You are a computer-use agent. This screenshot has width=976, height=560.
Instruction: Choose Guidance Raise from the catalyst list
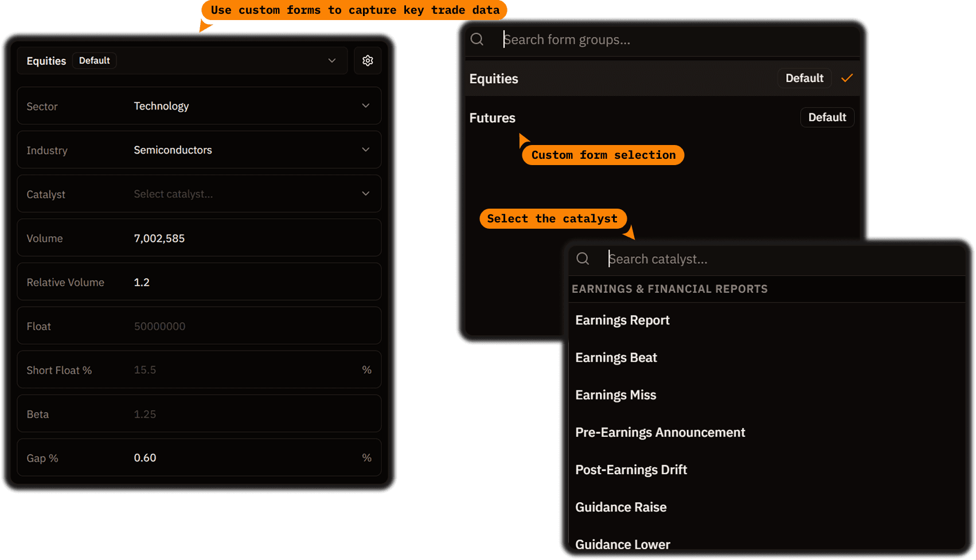coord(620,507)
